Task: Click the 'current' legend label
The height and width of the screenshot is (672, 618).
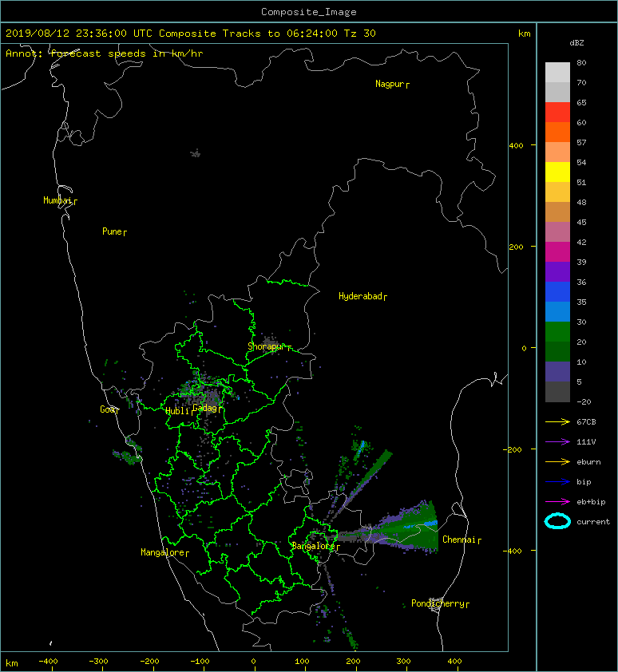Action: point(593,522)
